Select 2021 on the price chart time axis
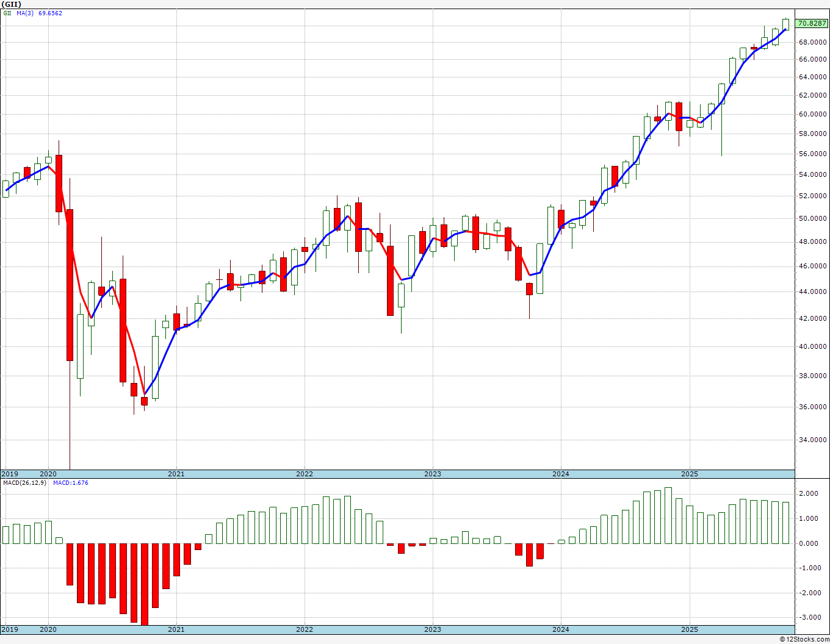830x644 pixels. (176, 474)
